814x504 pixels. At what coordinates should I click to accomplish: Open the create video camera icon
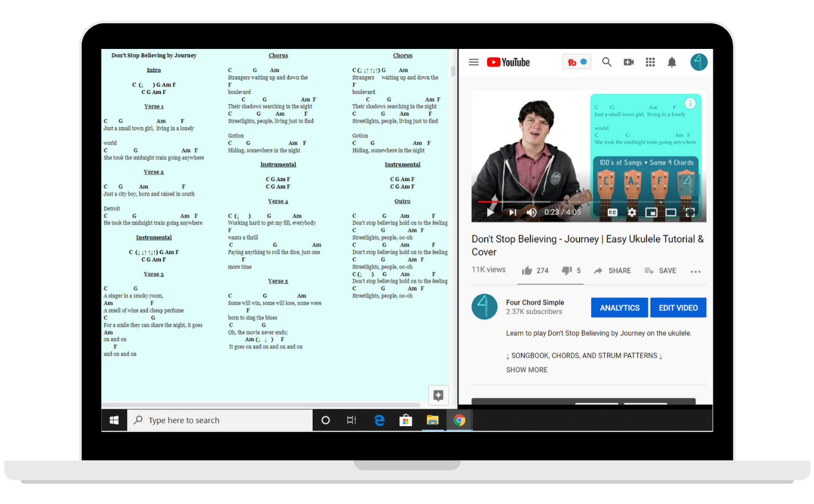(629, 62)
